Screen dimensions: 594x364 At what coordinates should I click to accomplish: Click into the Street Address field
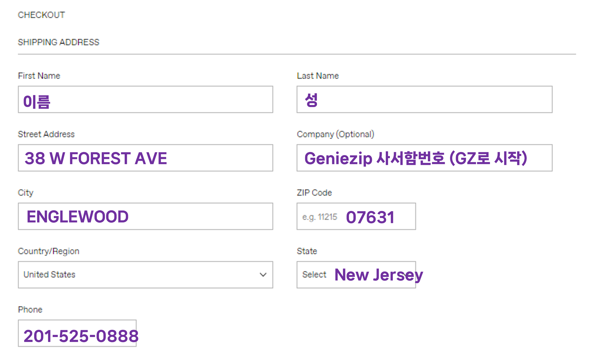tap(145, 158)
